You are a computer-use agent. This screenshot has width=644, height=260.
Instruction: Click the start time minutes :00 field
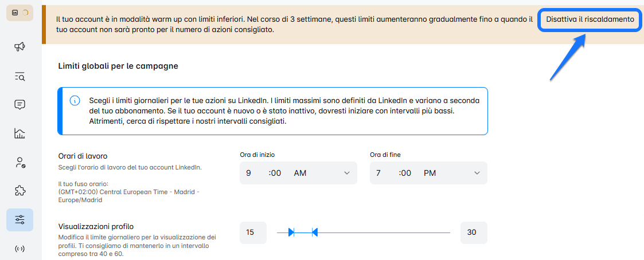(275, 173)
